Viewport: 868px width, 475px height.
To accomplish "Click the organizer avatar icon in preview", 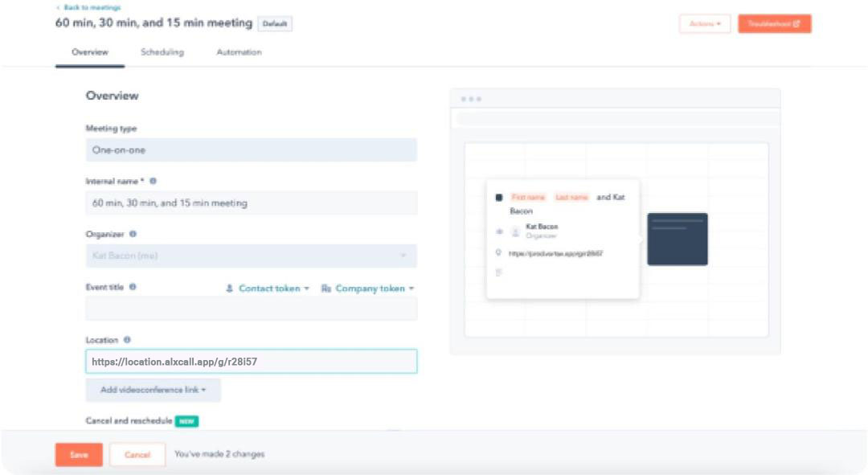I will coord(516,231).
